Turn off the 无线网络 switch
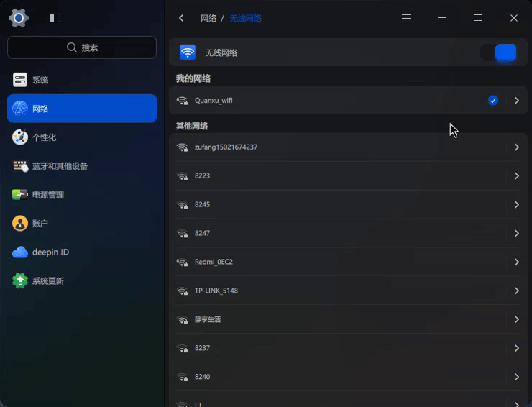 click(498, 52)
